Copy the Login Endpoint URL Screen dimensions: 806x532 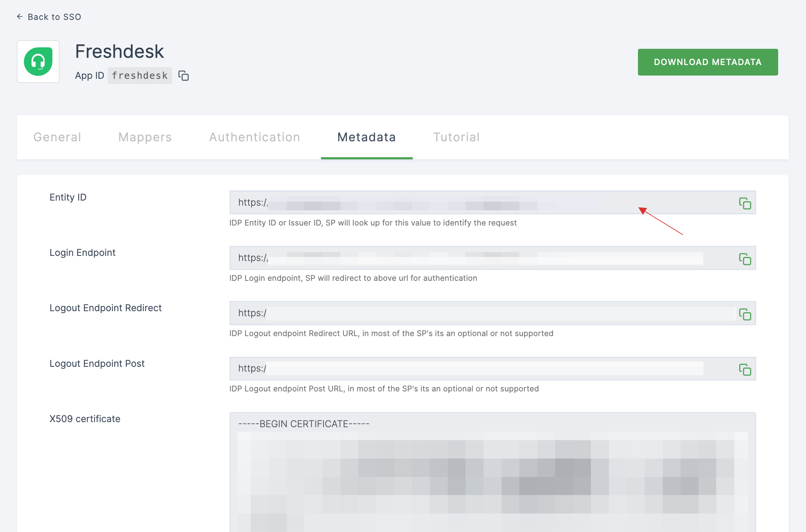pos(745,259)
